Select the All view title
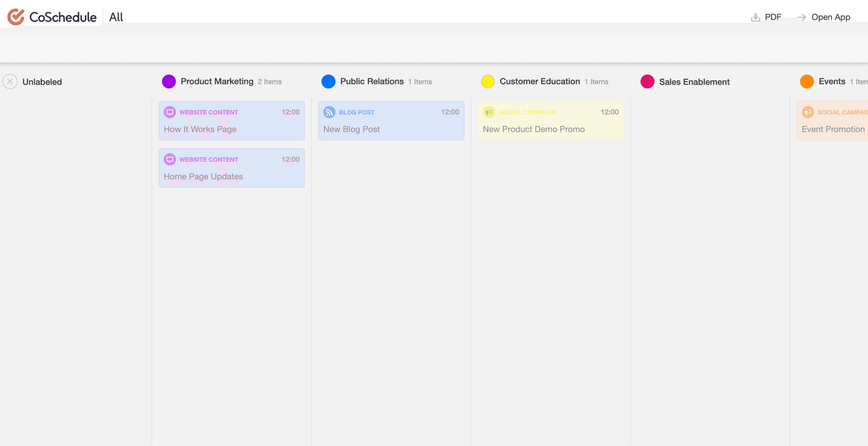This screenshot has width=868, height=446. pos(116,17)
